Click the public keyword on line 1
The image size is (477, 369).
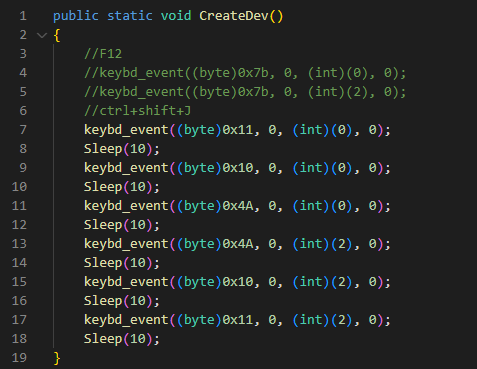[76, 16]
